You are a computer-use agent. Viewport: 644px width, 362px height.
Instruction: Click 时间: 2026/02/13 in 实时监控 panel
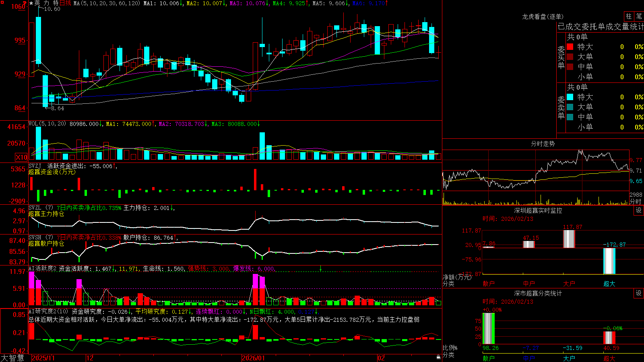tap(508, 219)
